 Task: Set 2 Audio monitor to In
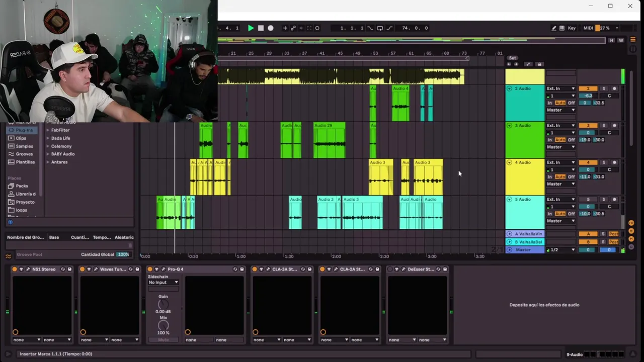click(550, 103)
